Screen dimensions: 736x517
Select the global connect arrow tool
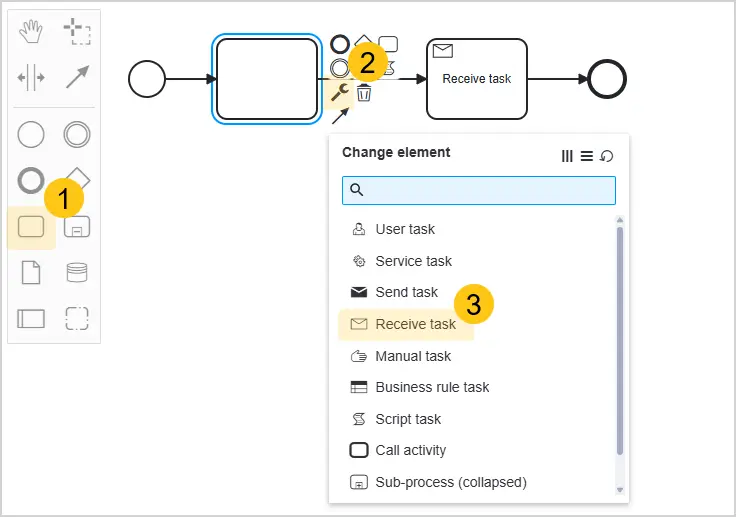pyautogui.click(x=77, y=77)
